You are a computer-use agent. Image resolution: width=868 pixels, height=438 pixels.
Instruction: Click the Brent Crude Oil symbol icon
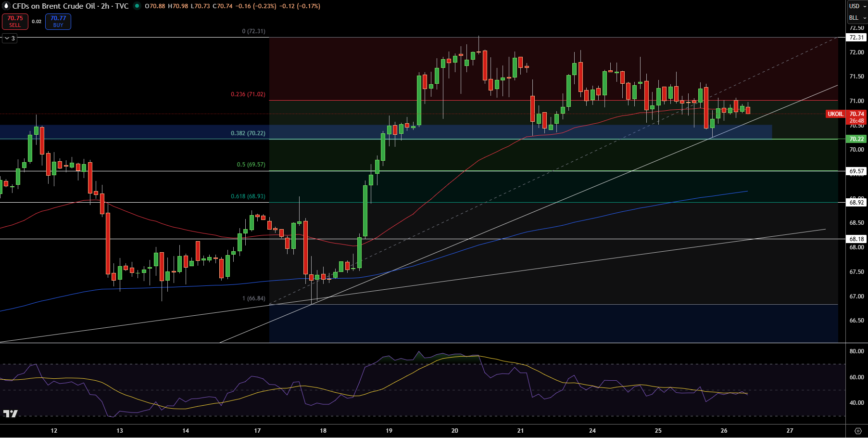[6, 6]
